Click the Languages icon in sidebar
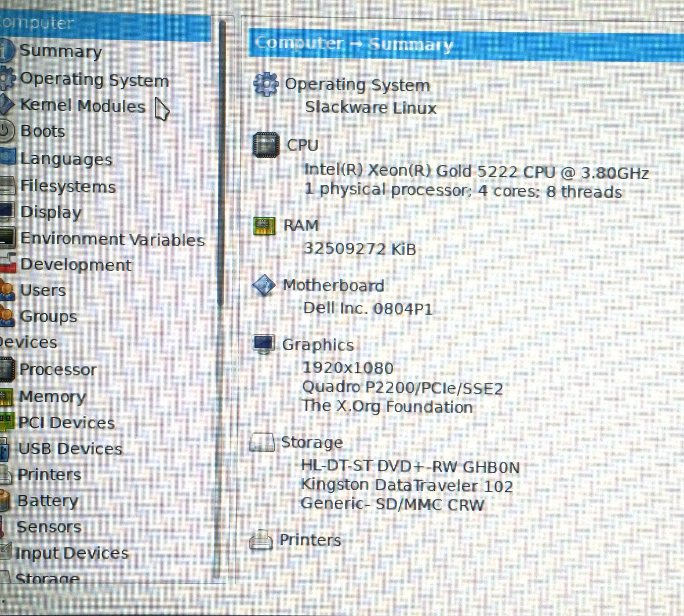The image size is (684, 616). tap(8, 158)
